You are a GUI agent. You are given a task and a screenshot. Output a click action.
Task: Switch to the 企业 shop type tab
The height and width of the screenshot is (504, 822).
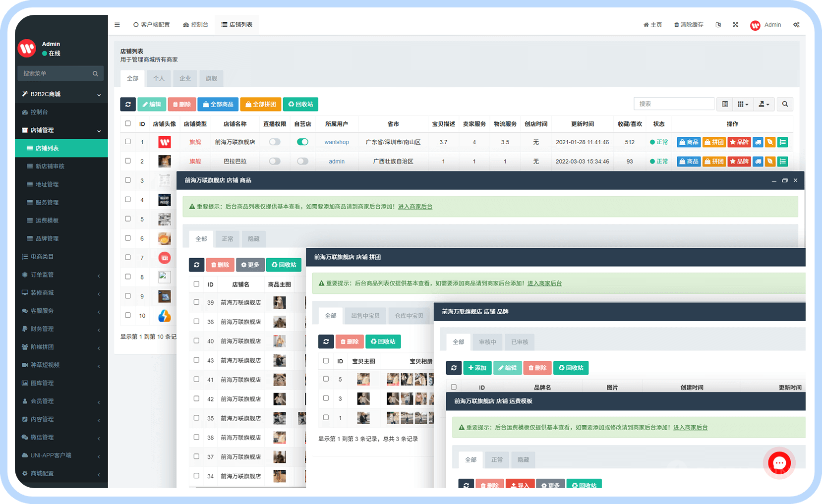coord(185,78)
